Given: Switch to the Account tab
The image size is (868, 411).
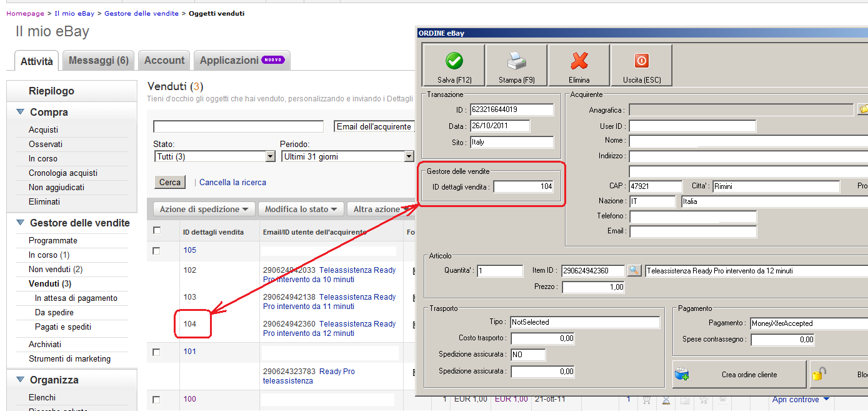Looking at the screenshot, I should coord(164,61).
